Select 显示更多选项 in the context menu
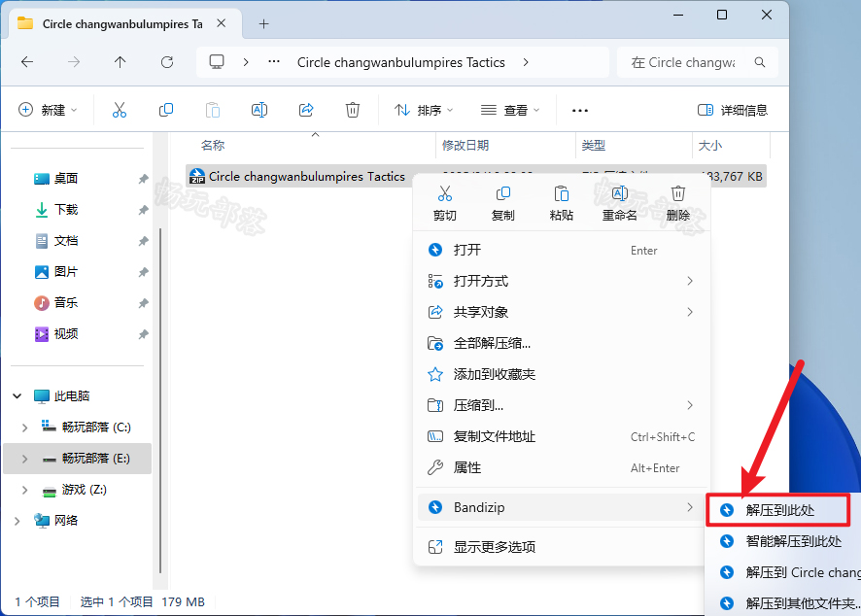Viewport: 861px width, 616px height. 562,547
